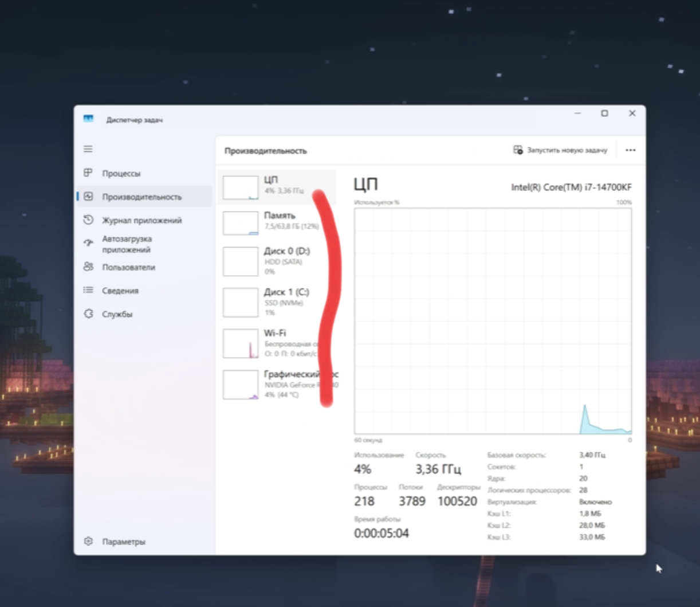Select the ЦП performance entry
Viewport: 700px width, 607px height.
click(277, 187)
